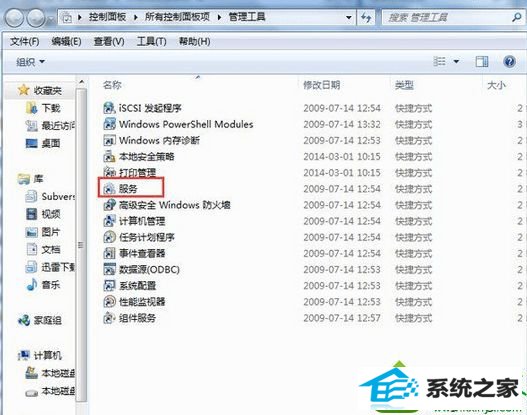
Task: Select the 系统配置 icon
Action: (x=109, y=285)
